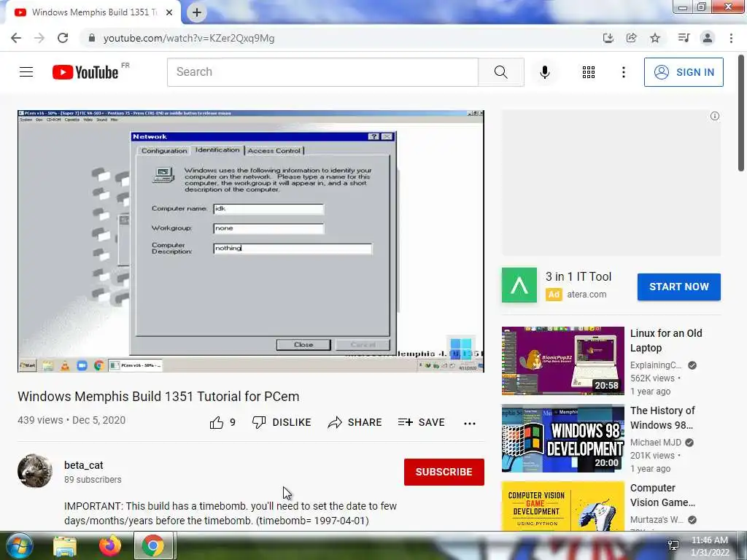Open the atera.com ad link
The image size is (747, 560).
point(587,295)
